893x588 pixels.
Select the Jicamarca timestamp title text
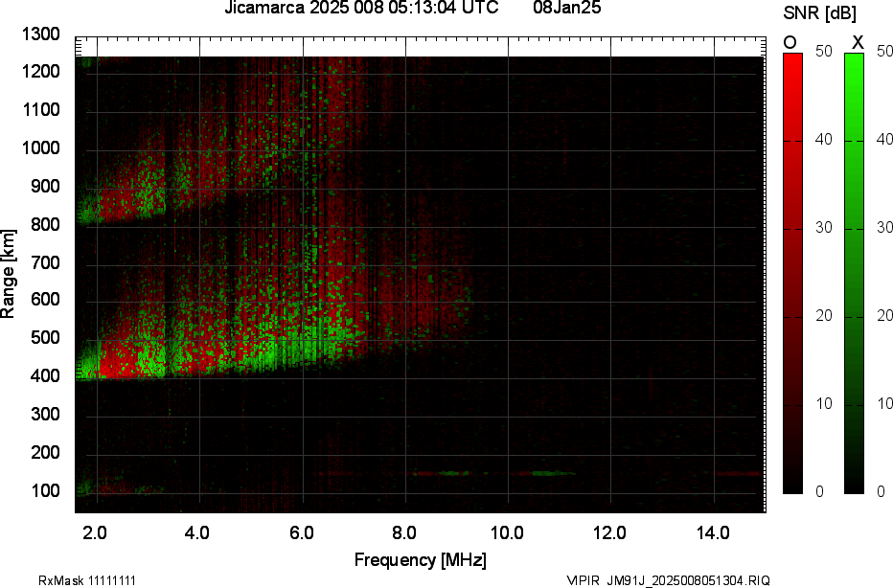click(x=361, y=9)
